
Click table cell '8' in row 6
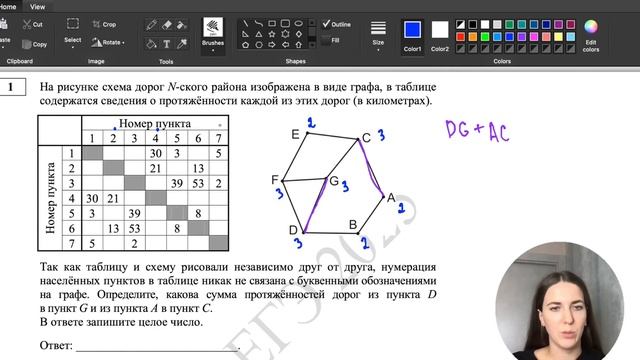pyautogui.click(x=177, y=229)
